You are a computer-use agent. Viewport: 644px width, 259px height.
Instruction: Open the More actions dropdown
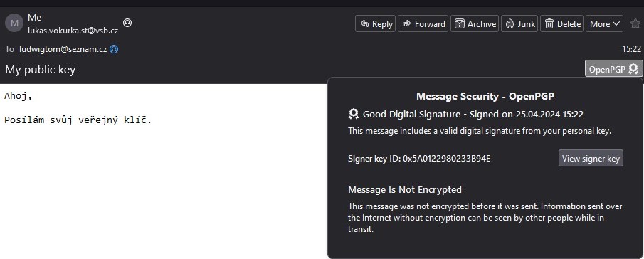click(x=604, y=23)
